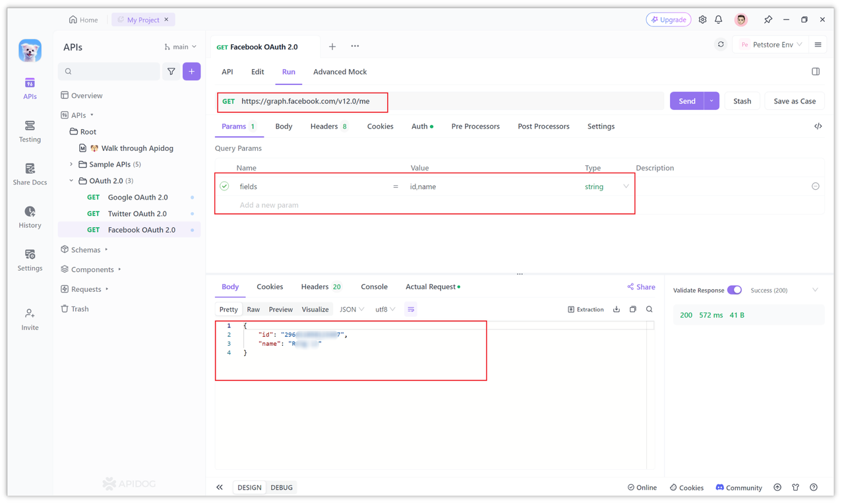Toggle the right side panel layout icon
Screen dimensions: 844x504
pyautogui.click(x=816, y=72)
